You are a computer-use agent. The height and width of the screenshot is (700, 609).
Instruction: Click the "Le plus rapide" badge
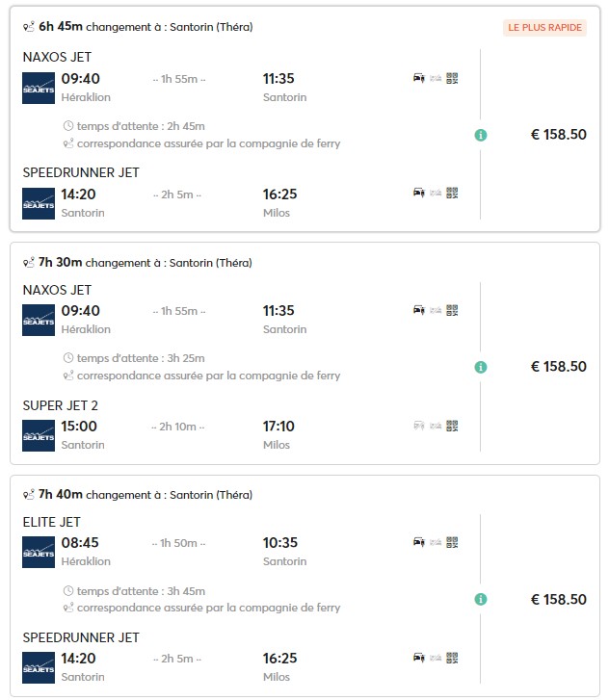point(544,27)
